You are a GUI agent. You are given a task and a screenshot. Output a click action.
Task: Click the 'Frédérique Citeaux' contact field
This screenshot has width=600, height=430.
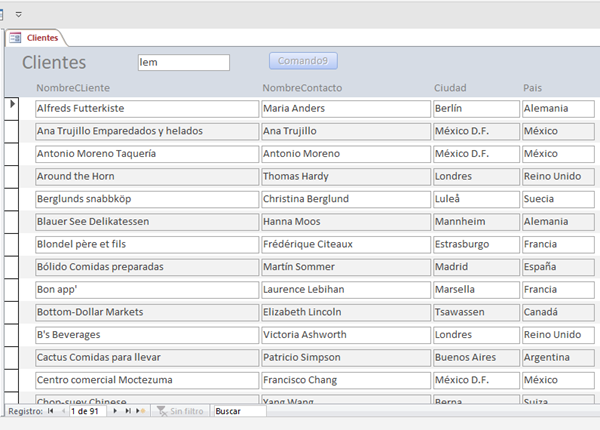(x=346, y=244)
